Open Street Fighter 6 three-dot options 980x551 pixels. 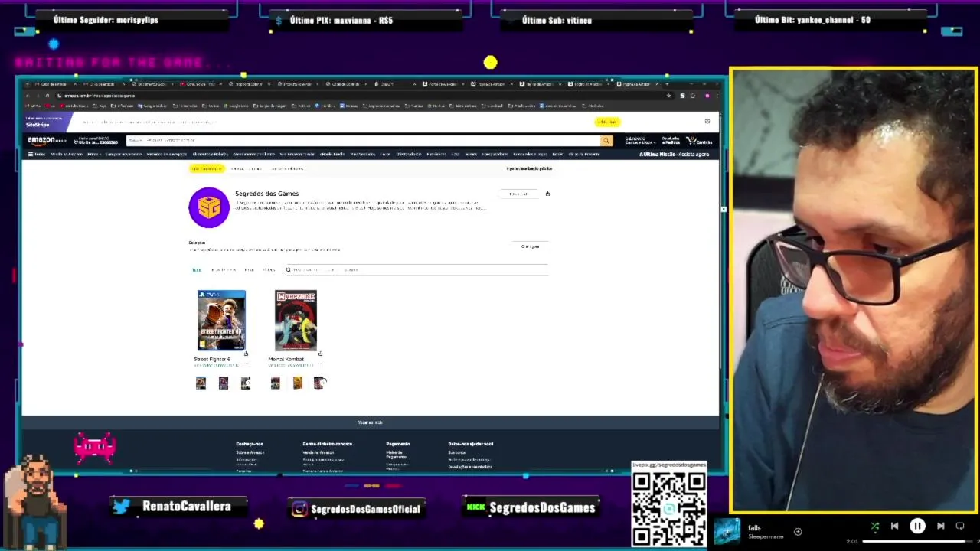[x=246, y=364]
